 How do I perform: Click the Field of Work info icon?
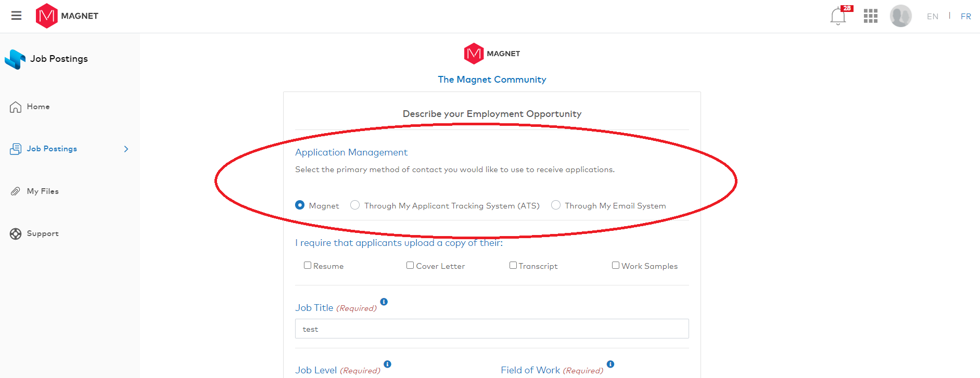point(610,364)
